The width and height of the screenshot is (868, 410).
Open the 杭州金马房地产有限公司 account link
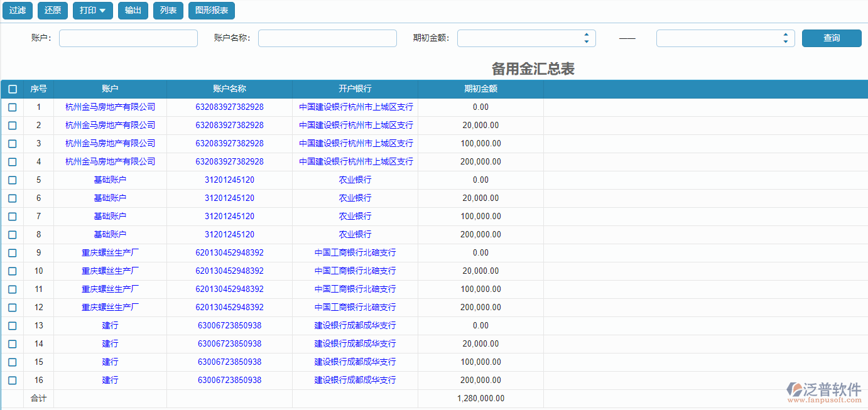click(110, 107)
